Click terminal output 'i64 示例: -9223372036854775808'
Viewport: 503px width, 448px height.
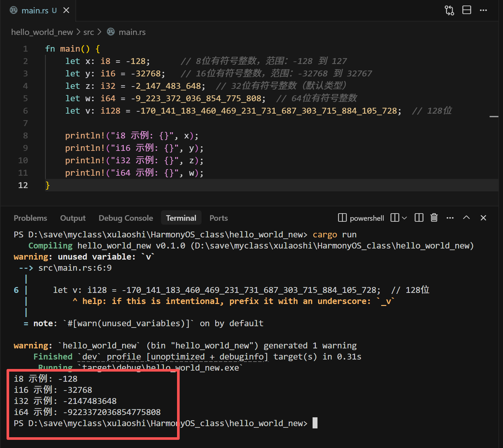pyautogui.click(x=87, y=412)
